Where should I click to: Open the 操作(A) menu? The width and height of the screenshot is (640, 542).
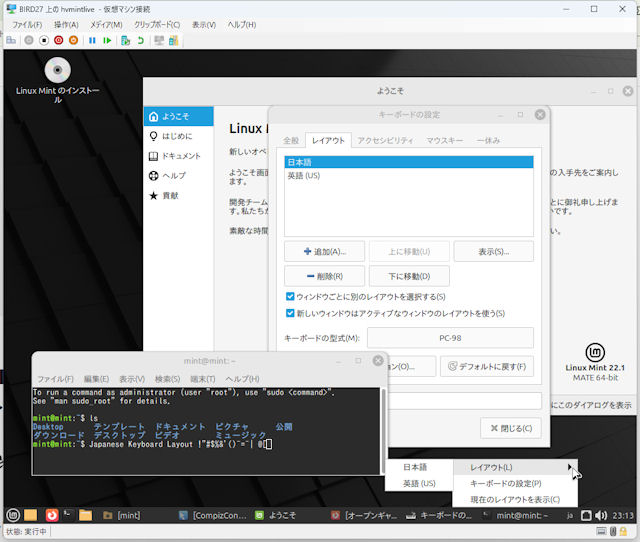(66, 24)
